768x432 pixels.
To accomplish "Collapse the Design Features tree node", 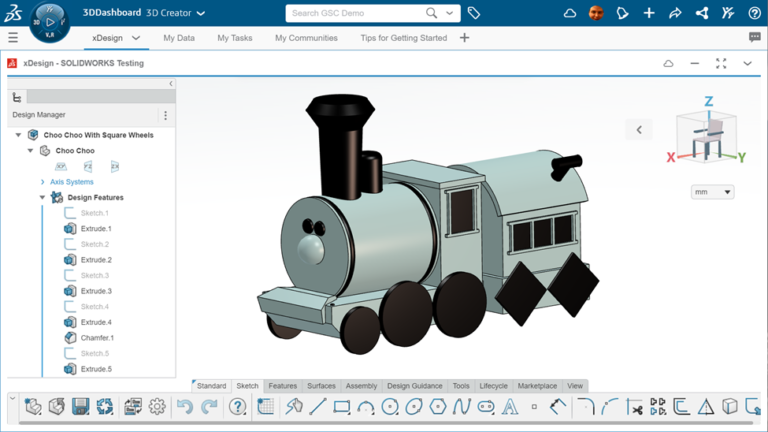I will (42, 198).
